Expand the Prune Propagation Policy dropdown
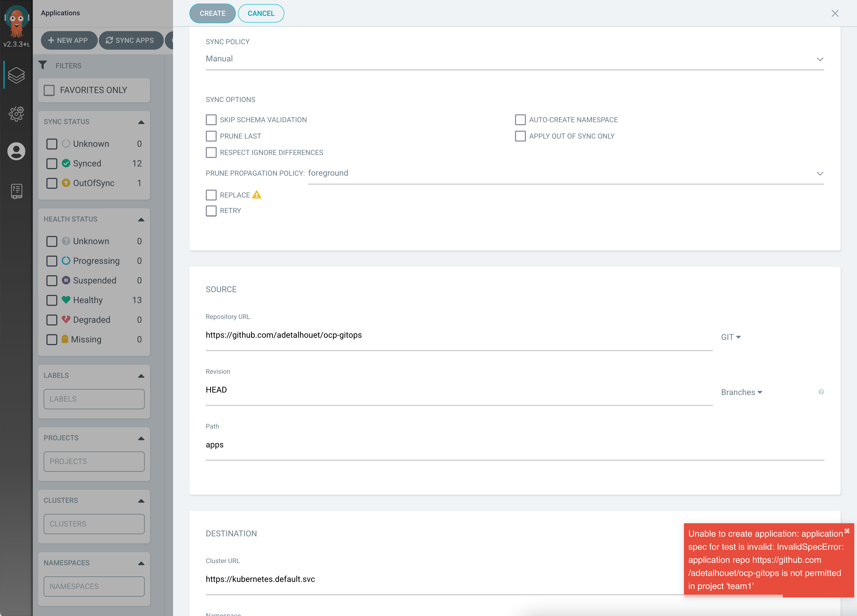The height and width of the screenshot is (616, 857). (x=566, y=173)
